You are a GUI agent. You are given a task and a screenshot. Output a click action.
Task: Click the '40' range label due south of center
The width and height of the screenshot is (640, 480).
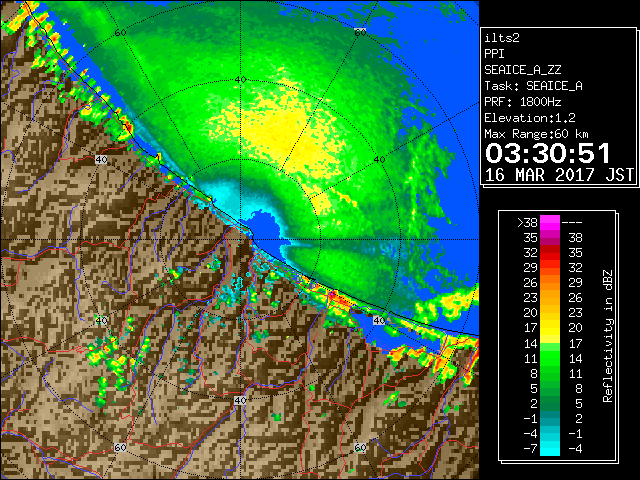[x=240, y=400]
